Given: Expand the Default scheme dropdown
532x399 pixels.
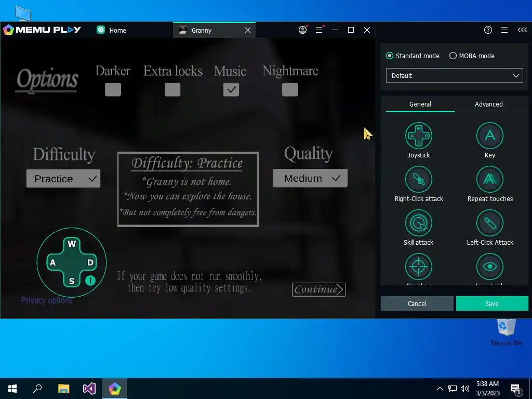Looking at the screenshot, I should pos(454,75).
